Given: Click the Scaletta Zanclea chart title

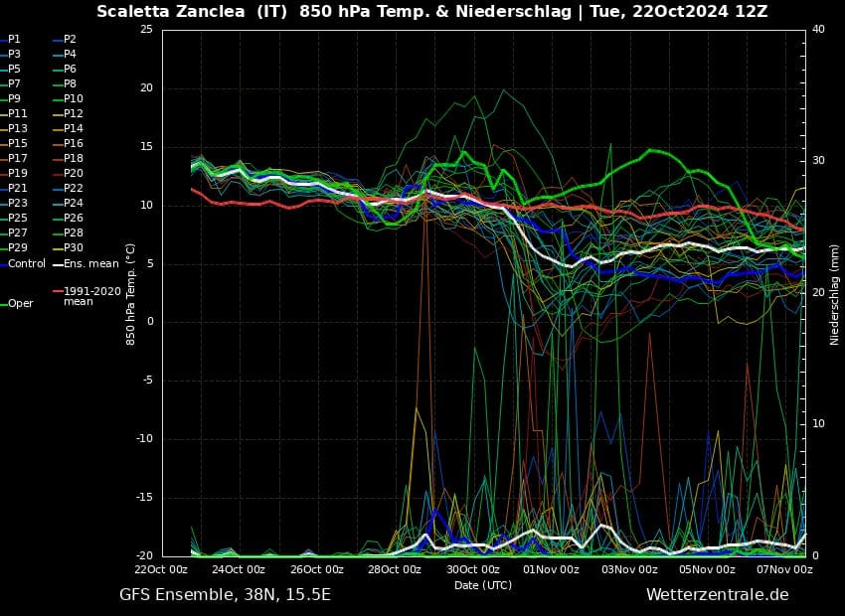Looking at the screenshot, I should click(431, 12).
